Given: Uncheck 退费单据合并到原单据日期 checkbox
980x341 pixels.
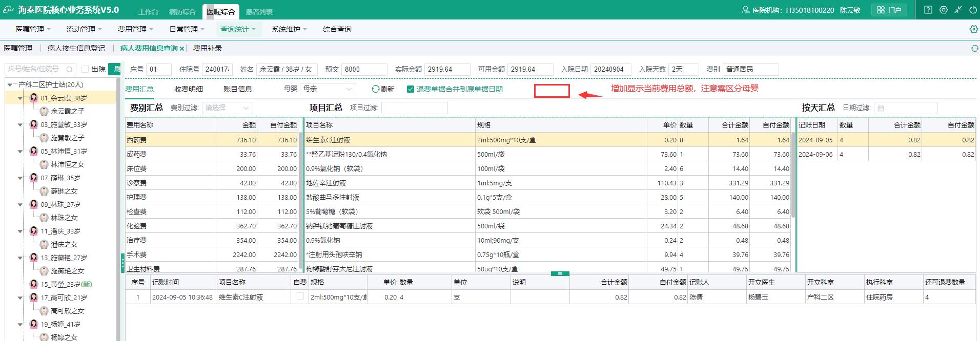Looking at the screenshot, I should (x=410, y=89).
